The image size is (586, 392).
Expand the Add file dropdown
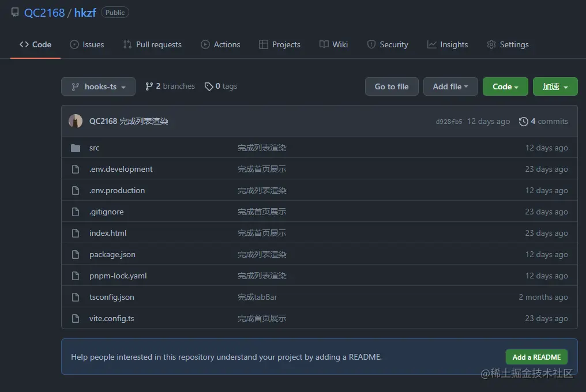pos(450,86)
